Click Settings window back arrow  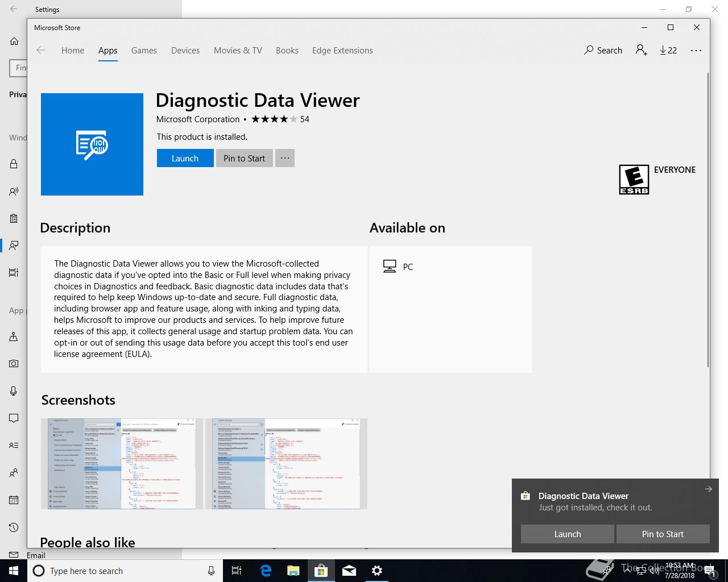(14, 9)
